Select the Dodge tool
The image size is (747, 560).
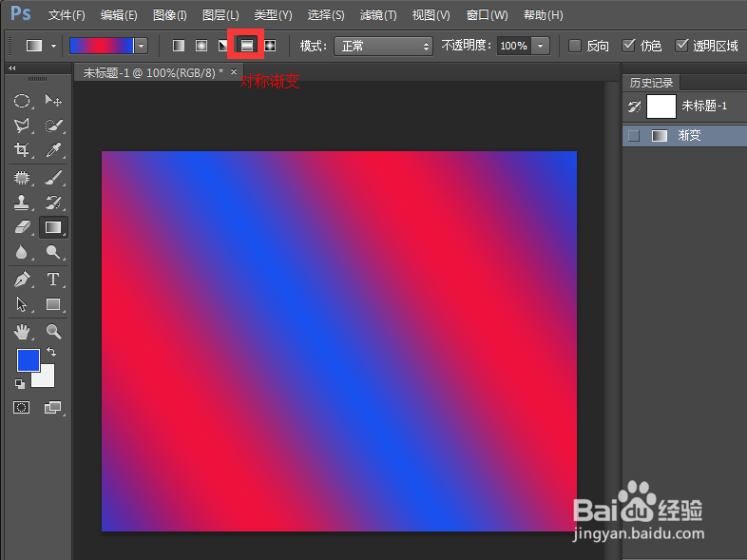(53, 252)
